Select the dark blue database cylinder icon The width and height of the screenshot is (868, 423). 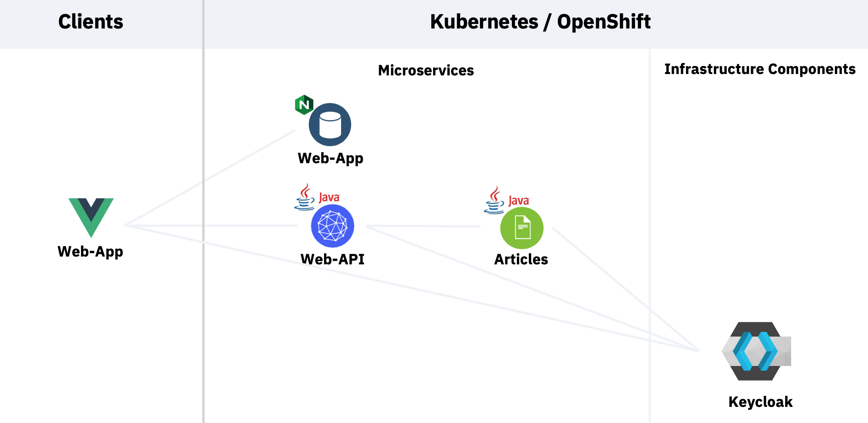pyautogui.click(x=330, y=125)
